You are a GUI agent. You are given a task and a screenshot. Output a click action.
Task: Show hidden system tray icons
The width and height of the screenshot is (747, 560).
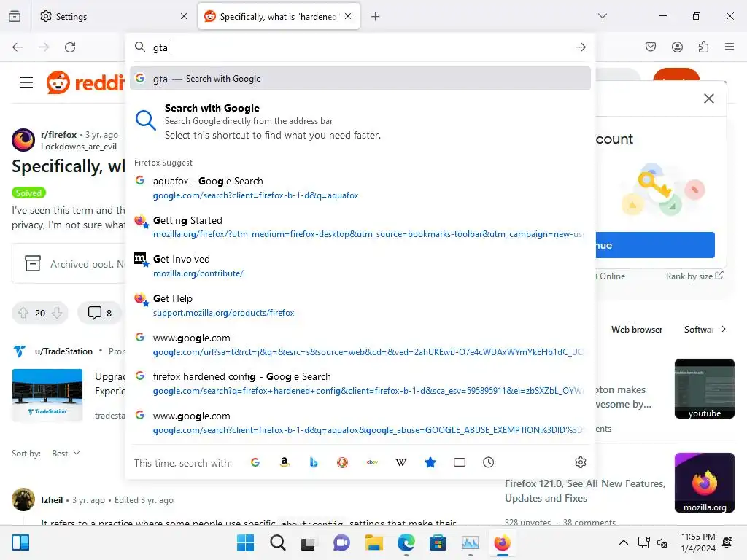(623, 542)
